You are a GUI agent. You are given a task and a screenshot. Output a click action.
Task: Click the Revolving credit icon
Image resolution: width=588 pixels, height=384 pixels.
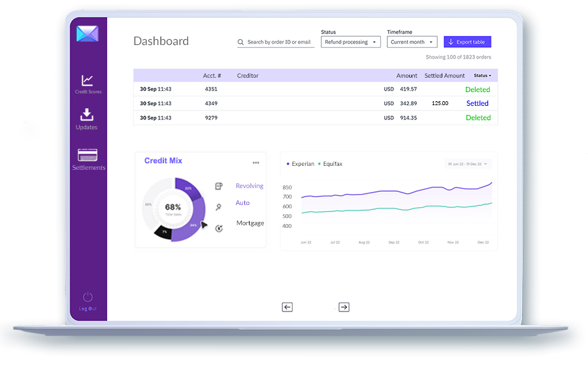(219, 186)
